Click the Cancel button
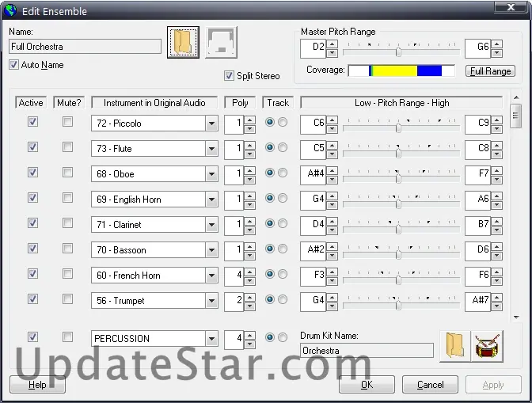 430,384
